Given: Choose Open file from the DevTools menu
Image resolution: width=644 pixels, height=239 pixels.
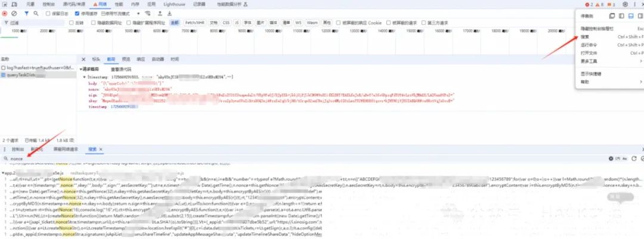Looking at the screenshot, I should click(x=612, y=53).
